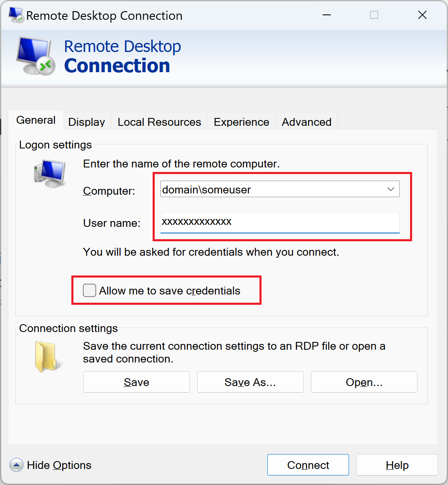Click Open to load a saved connection

[364, 382]
